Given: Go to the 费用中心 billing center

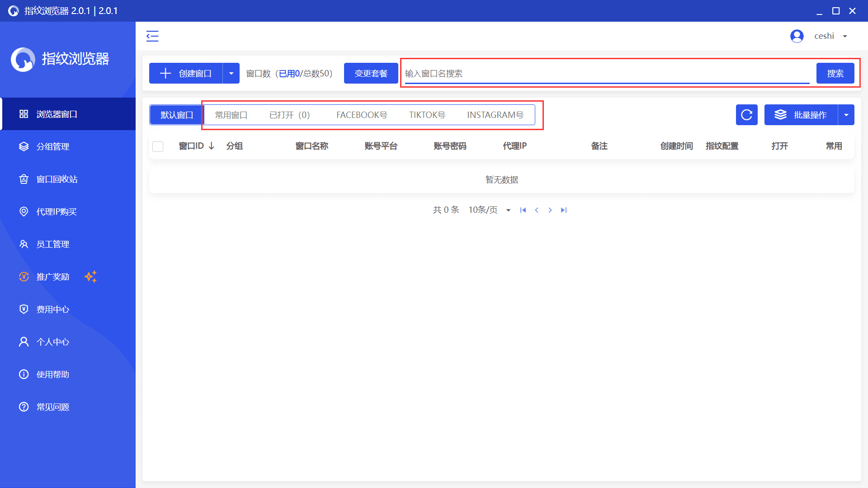Looking at the screenshot, I should point(53,309).
